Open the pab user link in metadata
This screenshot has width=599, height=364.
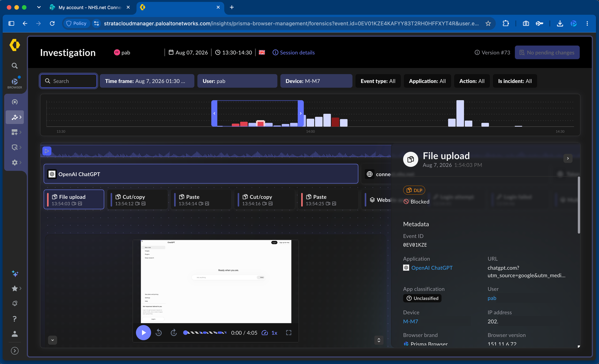click(x=492, y=298)
